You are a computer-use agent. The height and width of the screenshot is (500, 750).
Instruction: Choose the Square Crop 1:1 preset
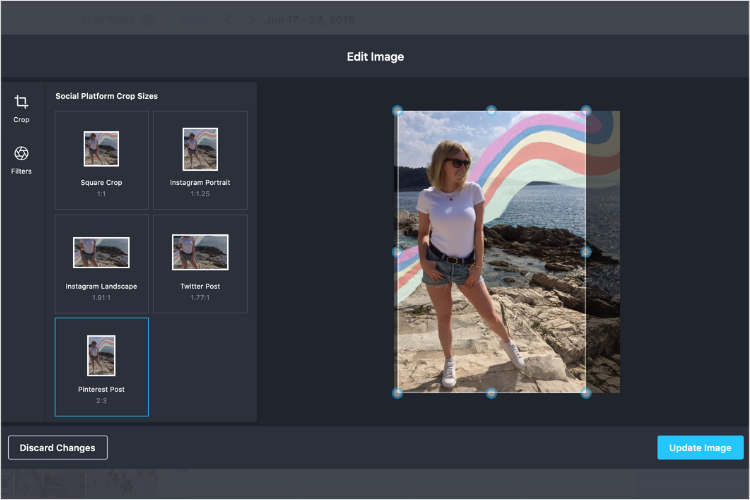[x=101, y=160]
